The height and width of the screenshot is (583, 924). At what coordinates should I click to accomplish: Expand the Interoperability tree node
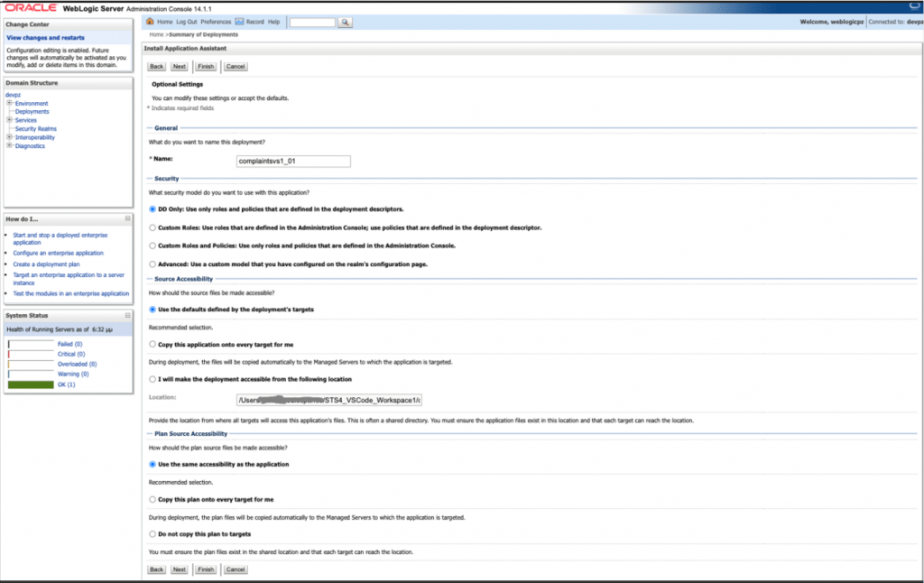click(x=9, y=137)
